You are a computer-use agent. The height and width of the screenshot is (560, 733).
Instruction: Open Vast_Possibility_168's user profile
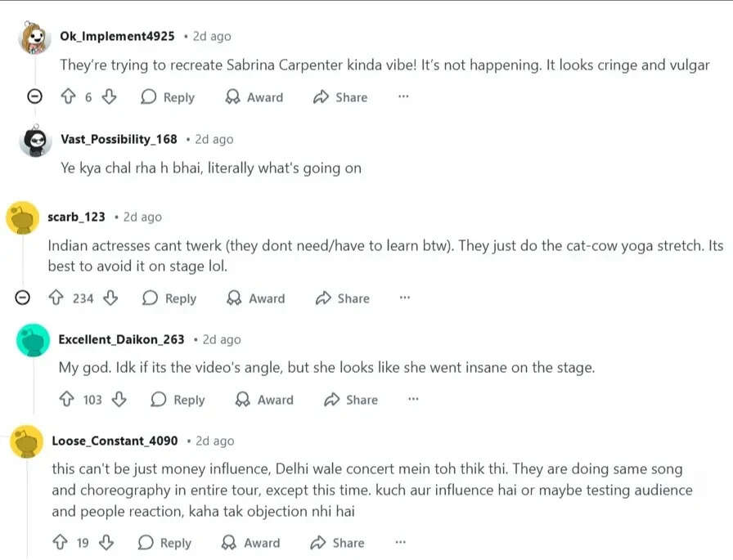coord(119,139)
